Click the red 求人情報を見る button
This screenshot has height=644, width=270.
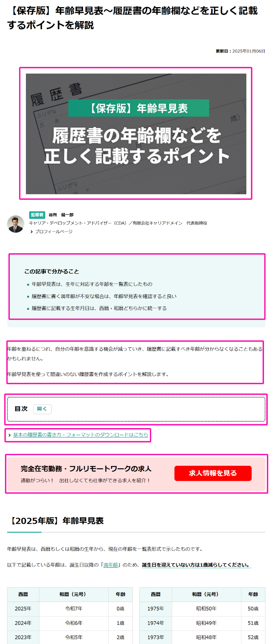(213, 473)
